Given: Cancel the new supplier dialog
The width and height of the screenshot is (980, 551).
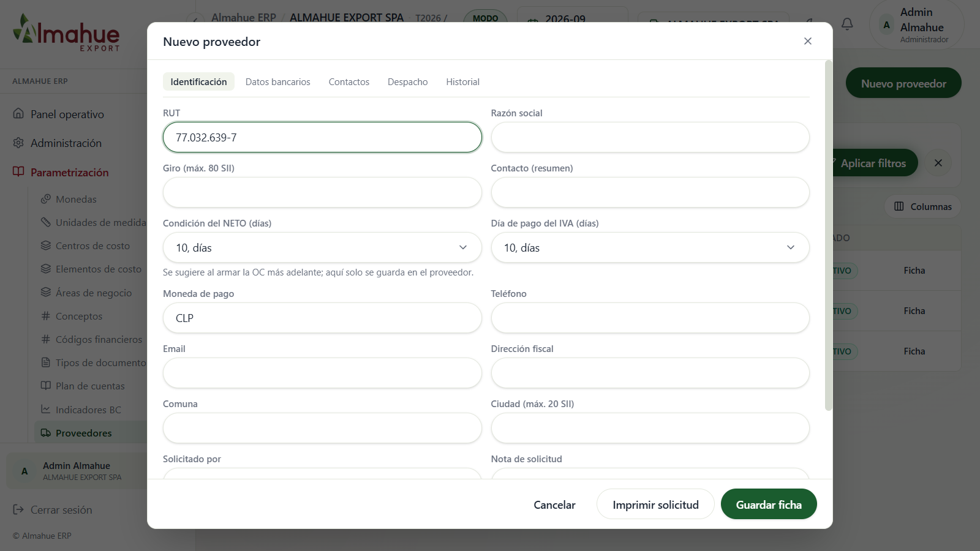Looking at the screenshot, I should click(554, 504).
